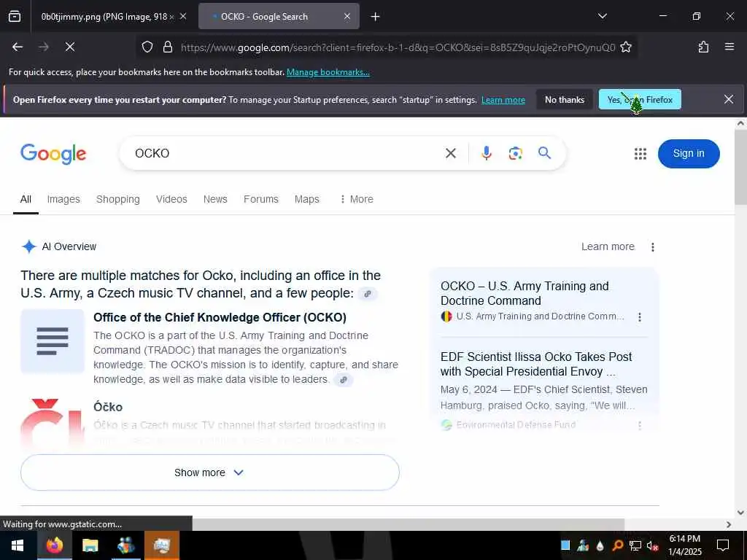Open tracking protection shield icon

[147, 47]
